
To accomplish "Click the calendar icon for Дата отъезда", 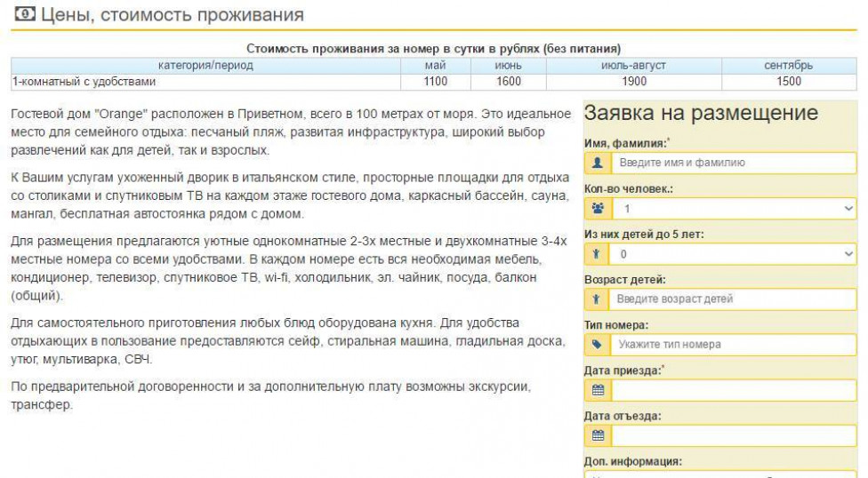I will pyautogui.click(x=598, y=435).
